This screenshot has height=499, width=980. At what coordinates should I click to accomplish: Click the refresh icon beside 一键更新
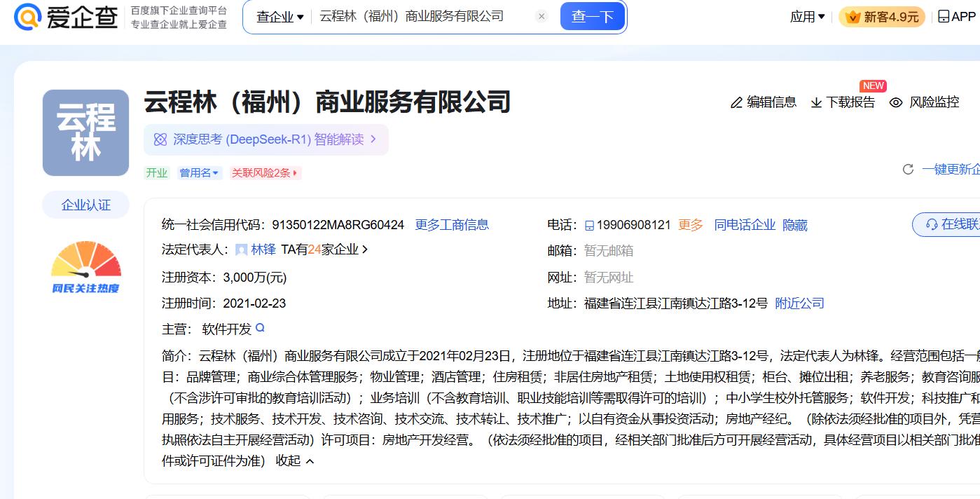[x=908, y=170]
